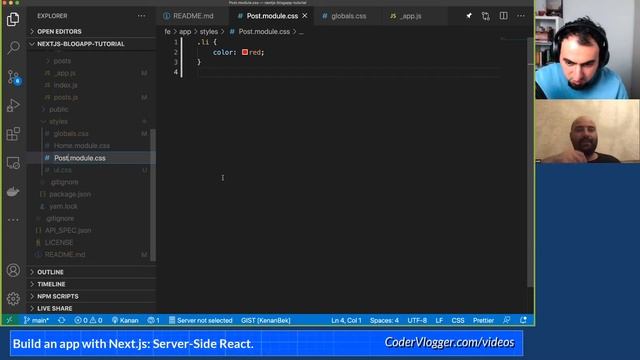Expand the NPM Scripts section
The height and width of the screenshot is (360, 640).
tap(92, 296)
